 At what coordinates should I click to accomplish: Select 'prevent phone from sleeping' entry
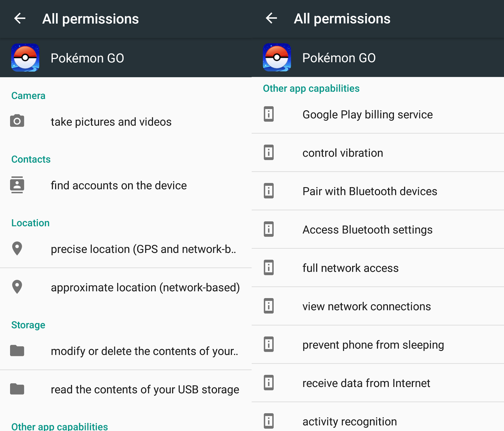373,345
